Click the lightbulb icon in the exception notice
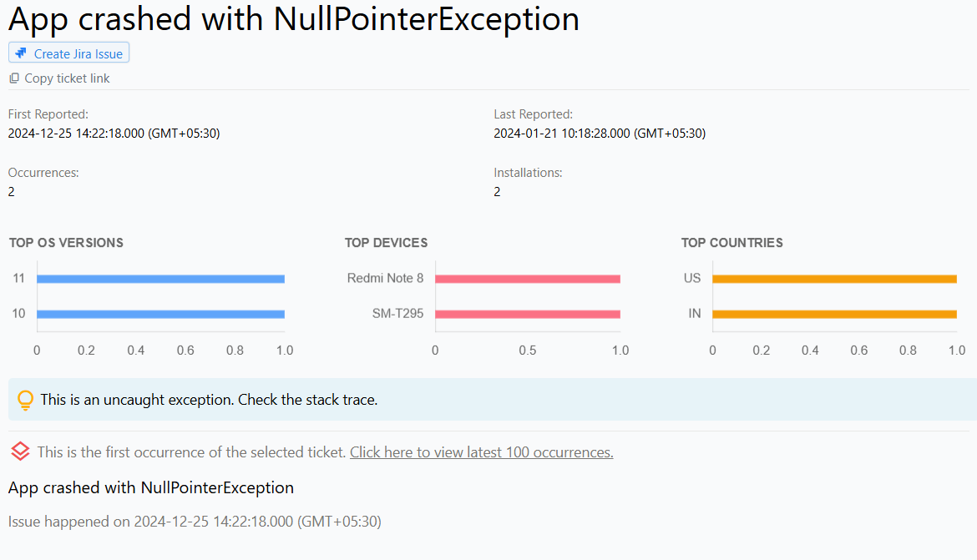The height and width of the screenshot is (560, 977). [x=26, y=401]
